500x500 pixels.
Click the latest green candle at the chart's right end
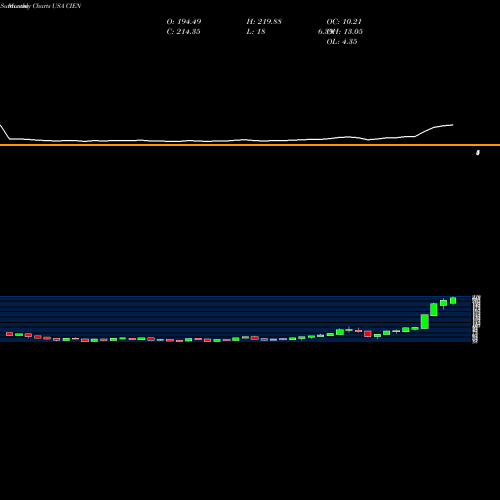tap(453, 300)
